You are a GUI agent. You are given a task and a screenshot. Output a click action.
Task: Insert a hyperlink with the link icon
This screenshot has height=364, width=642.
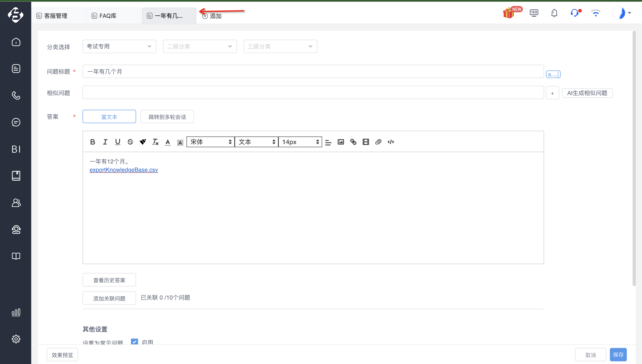point(353,142)
